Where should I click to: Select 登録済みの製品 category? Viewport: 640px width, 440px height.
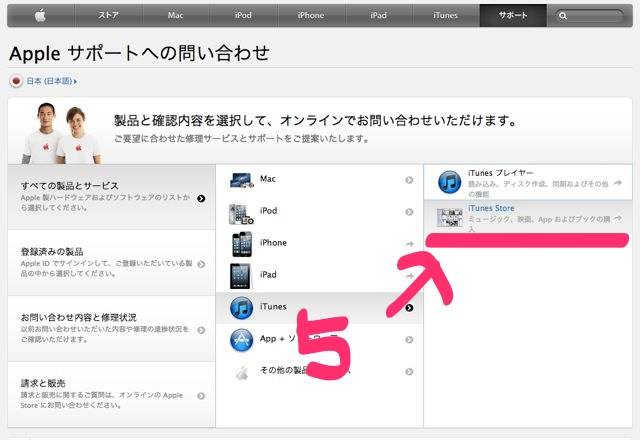coord(111,262)
